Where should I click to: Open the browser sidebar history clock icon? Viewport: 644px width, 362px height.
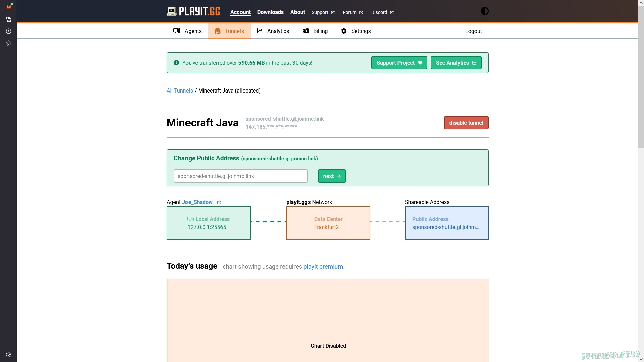point(9,31)
